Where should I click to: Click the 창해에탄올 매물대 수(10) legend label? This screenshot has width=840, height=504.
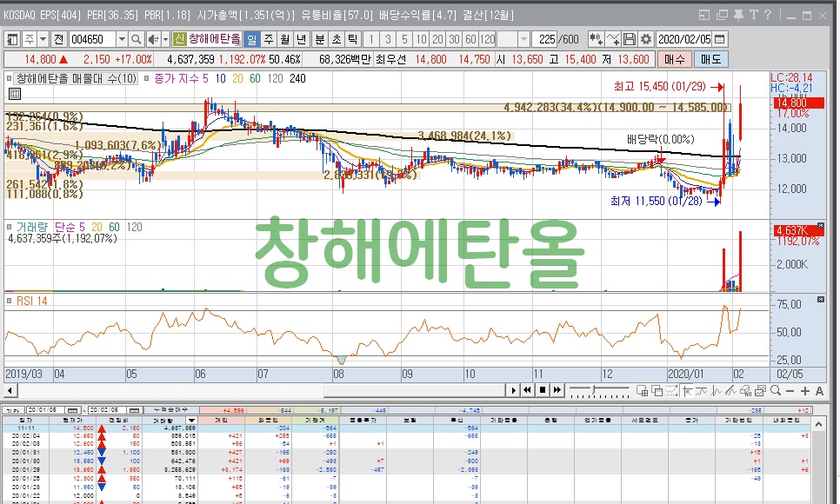click(76, 79)
